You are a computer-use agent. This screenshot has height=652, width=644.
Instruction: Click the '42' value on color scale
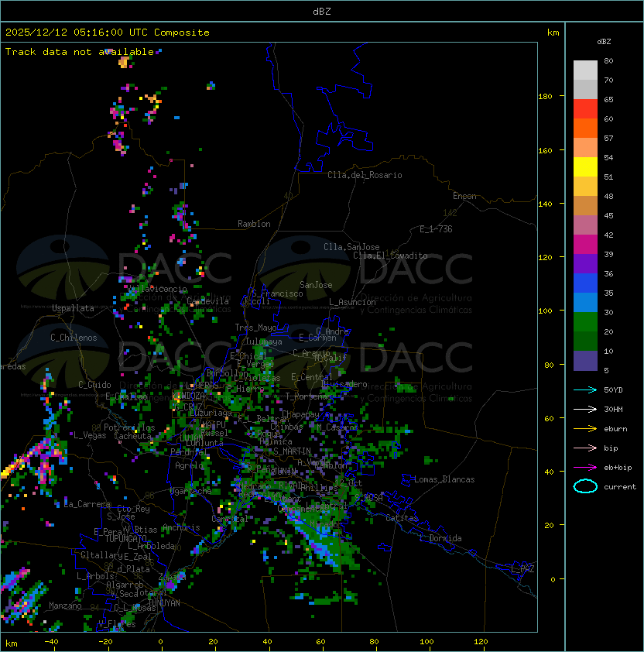point(608,235)
